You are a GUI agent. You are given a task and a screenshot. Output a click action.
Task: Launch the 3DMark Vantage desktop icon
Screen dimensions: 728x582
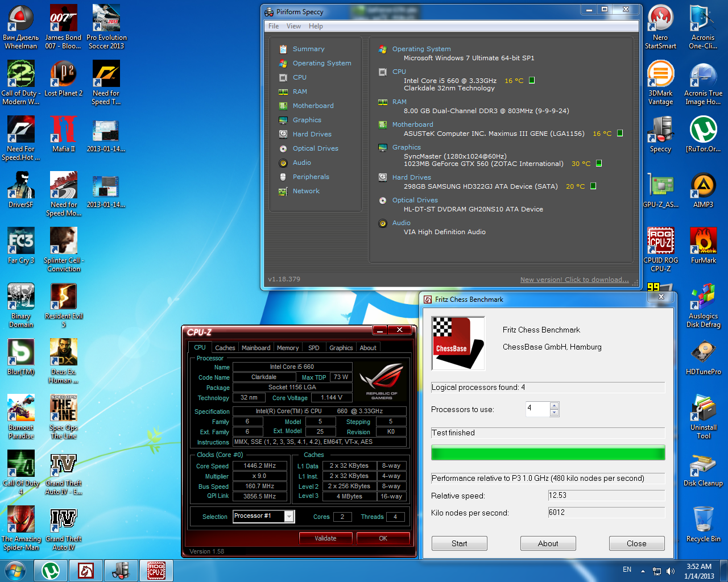660,74
